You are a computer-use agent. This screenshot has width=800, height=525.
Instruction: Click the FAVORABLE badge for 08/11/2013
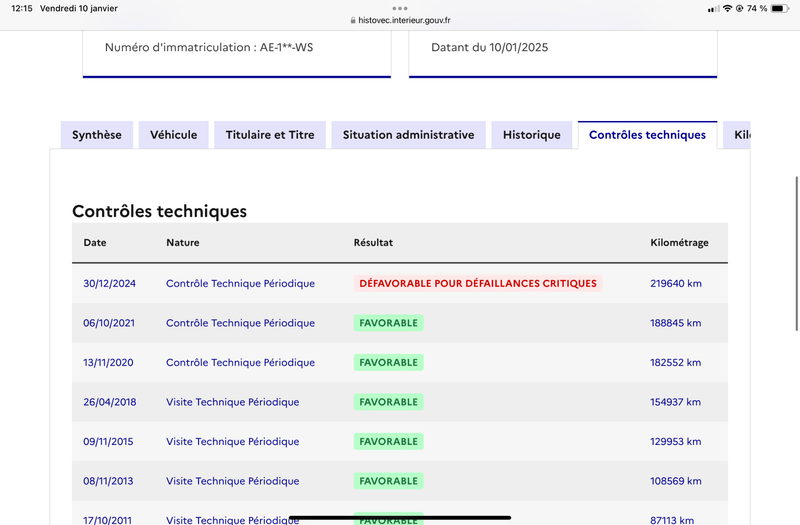pos(388,481)
